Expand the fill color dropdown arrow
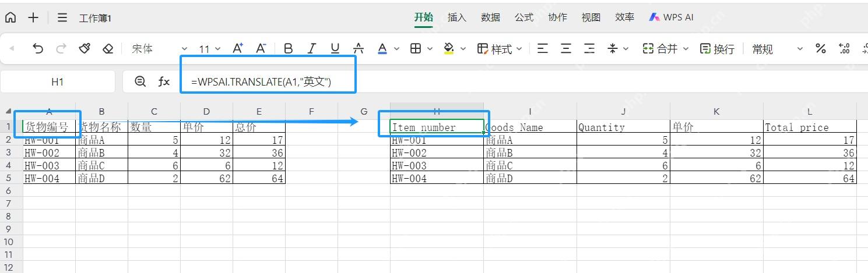Image resolution: width=868 pixels, height=273 pixels. pos(463,49)
